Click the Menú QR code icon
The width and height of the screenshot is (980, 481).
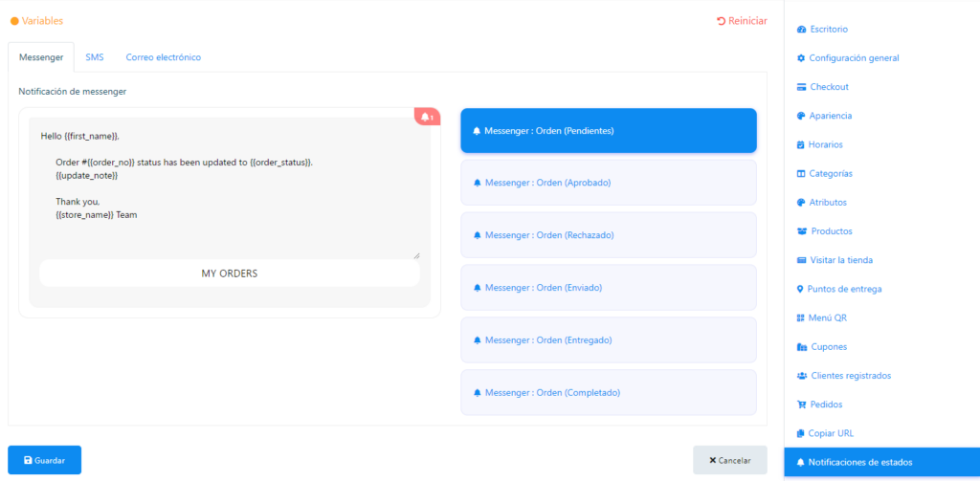(801, 318)
